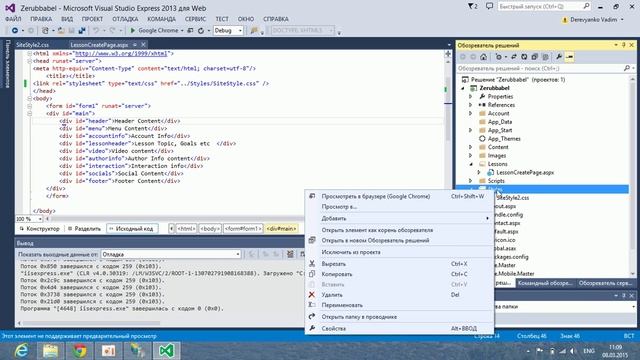Click the feedback speech bubble icon
The height and width of the screenshot is (360, 640).
point(489,6)
